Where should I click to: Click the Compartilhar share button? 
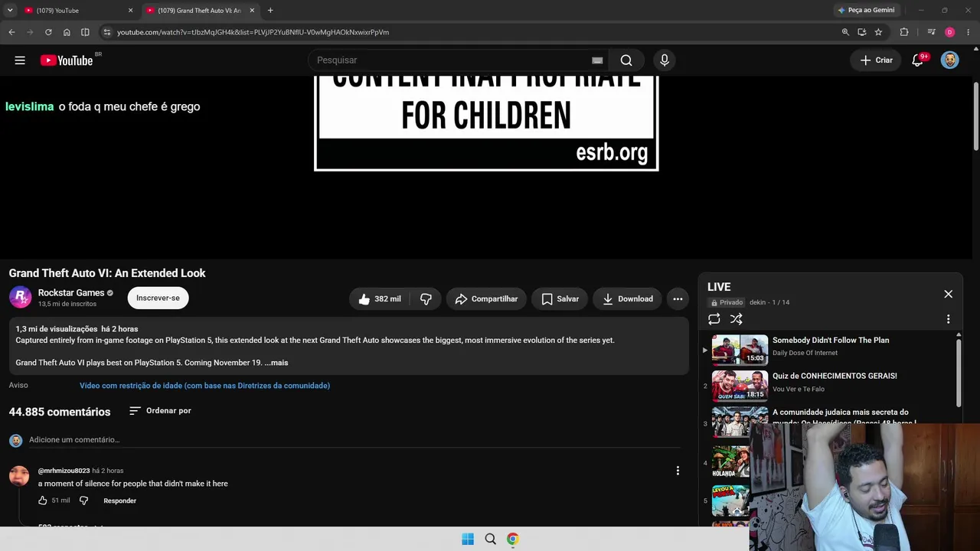tap(486, 299)
